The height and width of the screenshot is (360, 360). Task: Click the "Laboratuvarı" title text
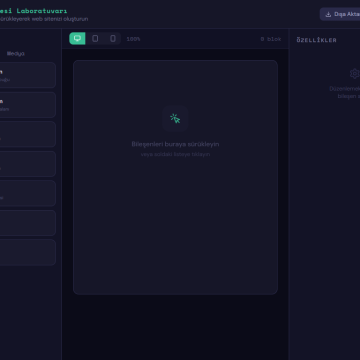click(42, 11)
